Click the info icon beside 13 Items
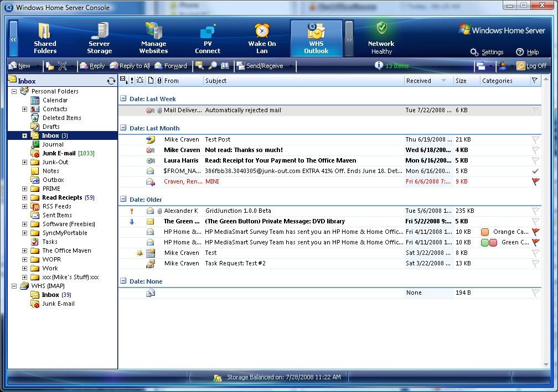558x392 pixels. point(379,65)
